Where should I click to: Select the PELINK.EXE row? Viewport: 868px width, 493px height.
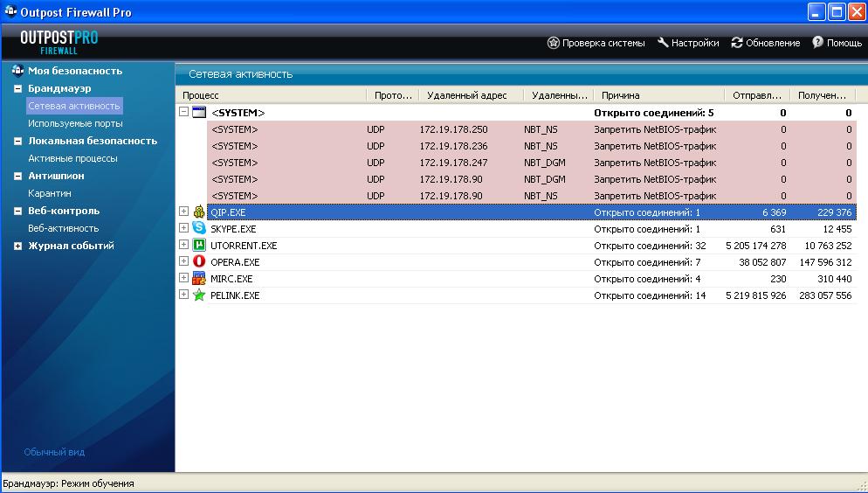(x=532, y=295)
